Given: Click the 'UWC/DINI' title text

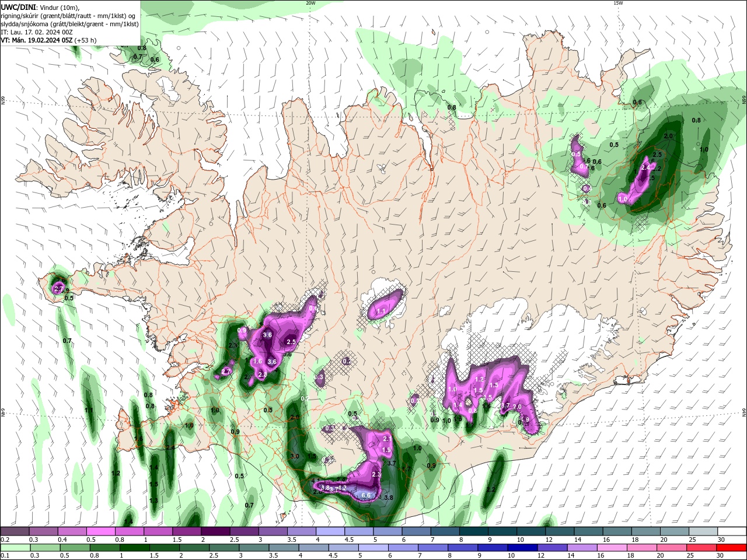Looking at the screenshot, I should pos(18,7).
